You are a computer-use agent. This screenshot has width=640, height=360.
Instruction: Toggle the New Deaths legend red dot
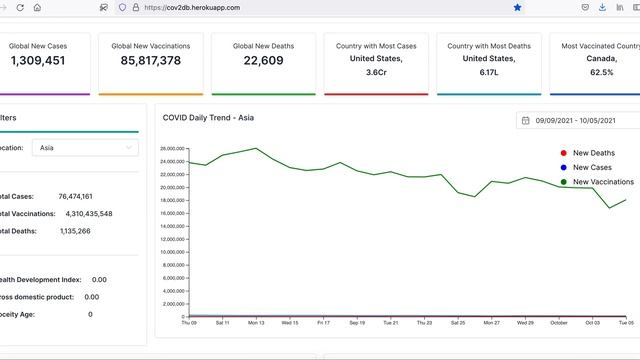tap(564, 153)
